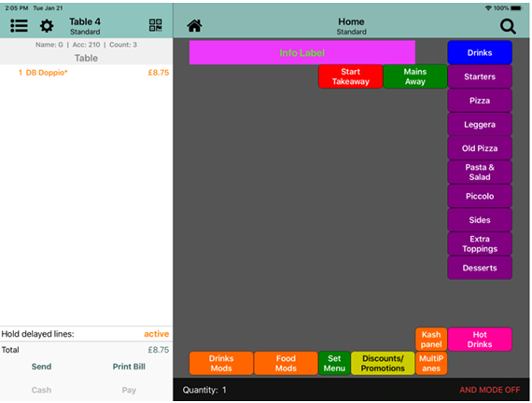Toggle AND MODE OFF indicator

point(490,390)
